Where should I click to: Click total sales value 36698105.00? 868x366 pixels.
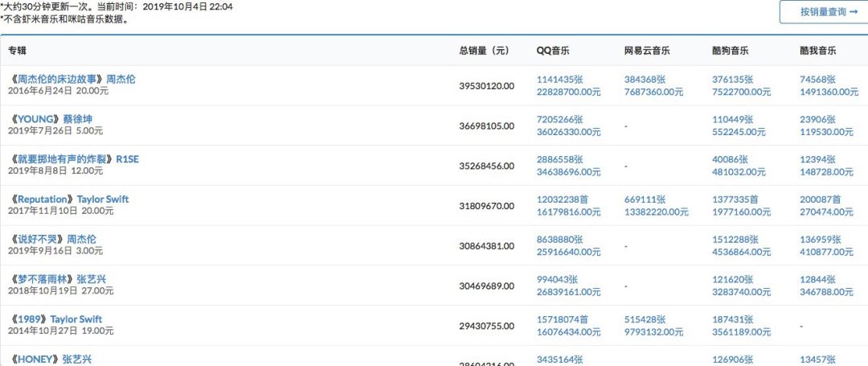(486, 125)
